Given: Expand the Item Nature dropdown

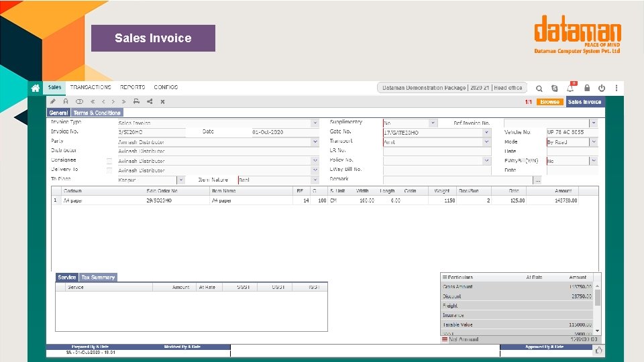Looking at the screenshot, I should click(x=315, y=180).
